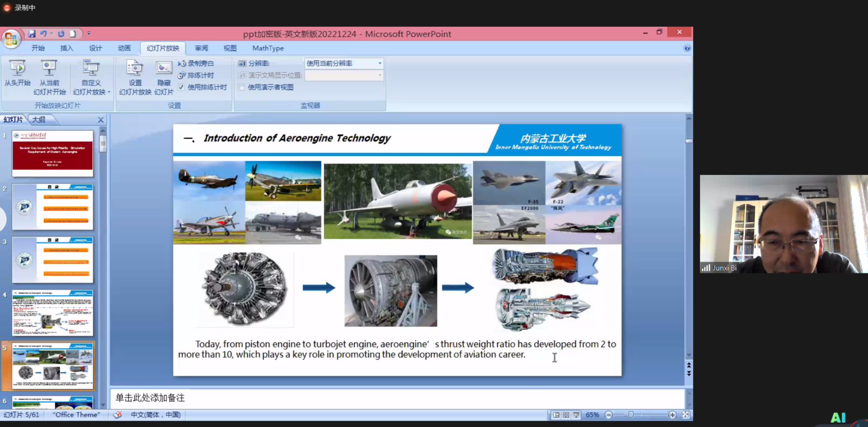Select the jet fighter photo in center
The height and width of the screenshot is (427, 868).
point(397,200)
